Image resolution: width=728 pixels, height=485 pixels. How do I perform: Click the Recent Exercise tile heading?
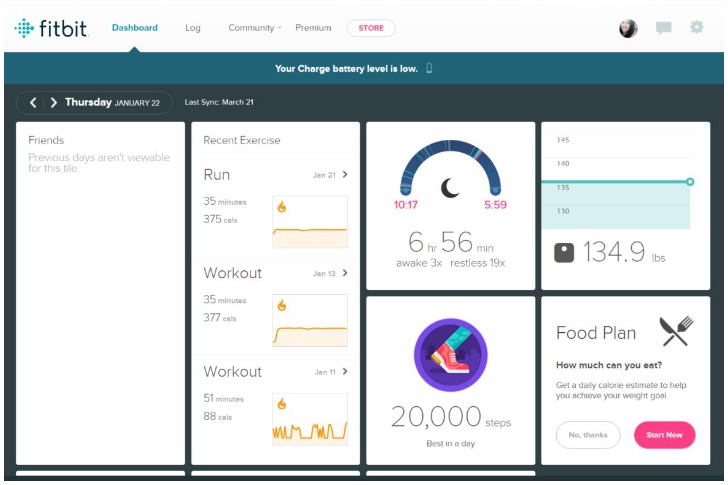pos(242,140)
